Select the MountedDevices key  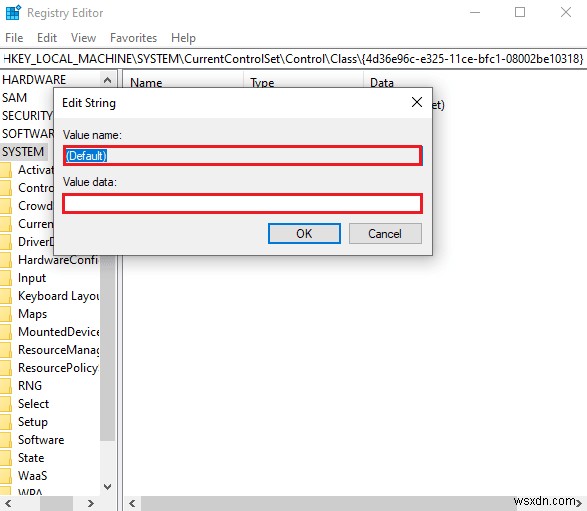[58, 332]
